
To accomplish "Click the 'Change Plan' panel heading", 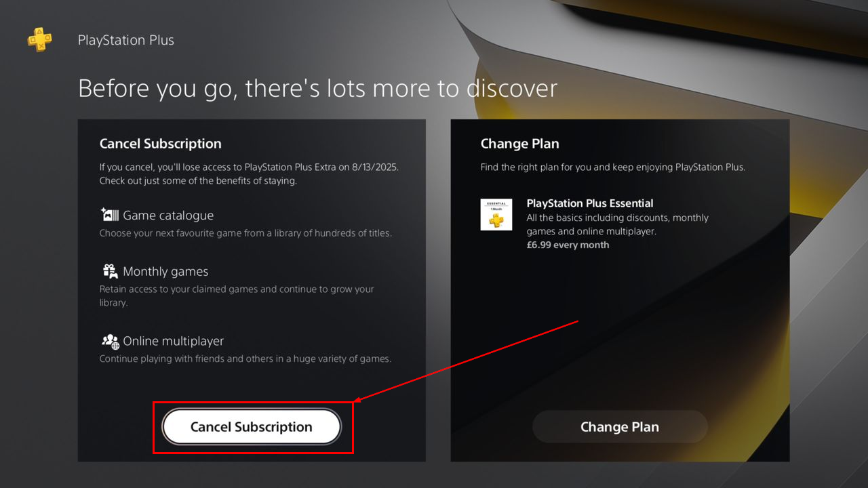I will [519, 144].
